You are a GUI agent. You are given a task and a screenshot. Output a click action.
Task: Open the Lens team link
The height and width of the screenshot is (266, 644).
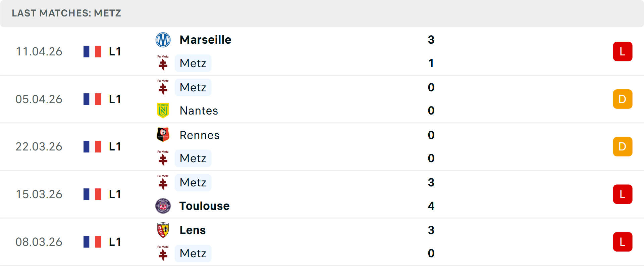tap(193, 230)
